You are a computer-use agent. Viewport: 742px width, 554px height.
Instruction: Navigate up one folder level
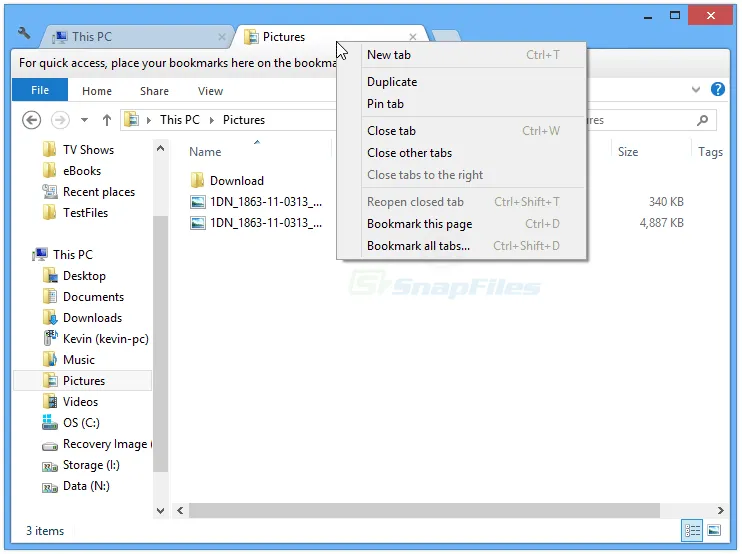click(x=107, y=120)
